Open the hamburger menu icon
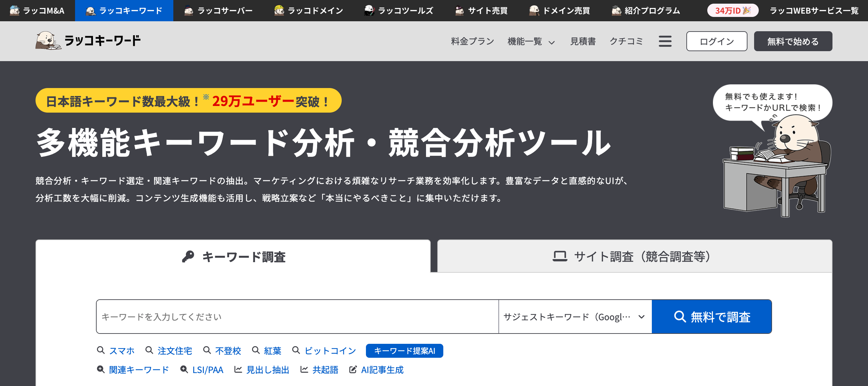 coord(665,41)
